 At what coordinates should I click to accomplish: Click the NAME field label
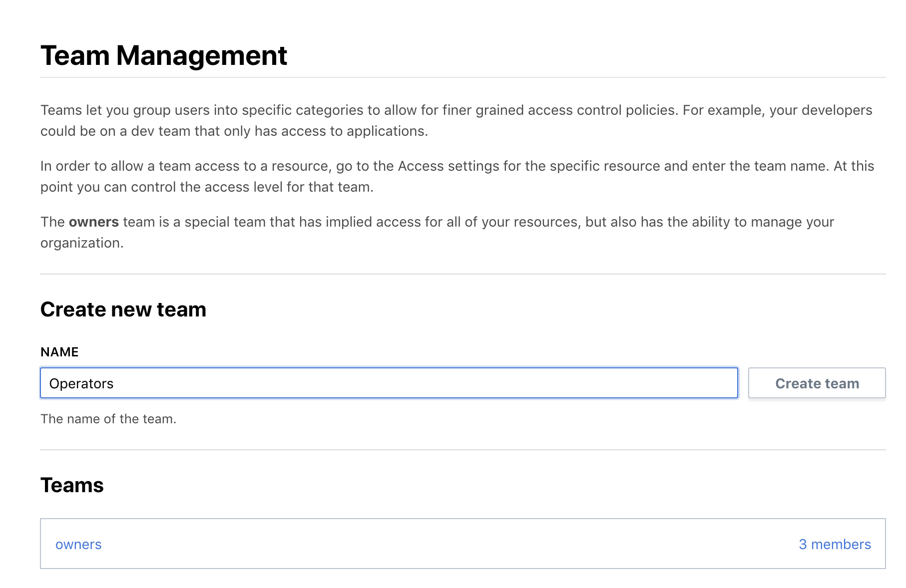(59, 352)
